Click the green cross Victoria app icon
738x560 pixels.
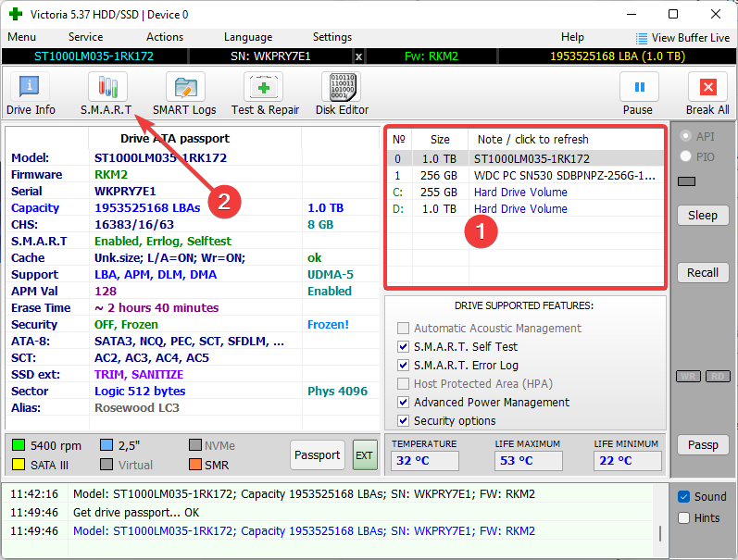tap(16, 14)
